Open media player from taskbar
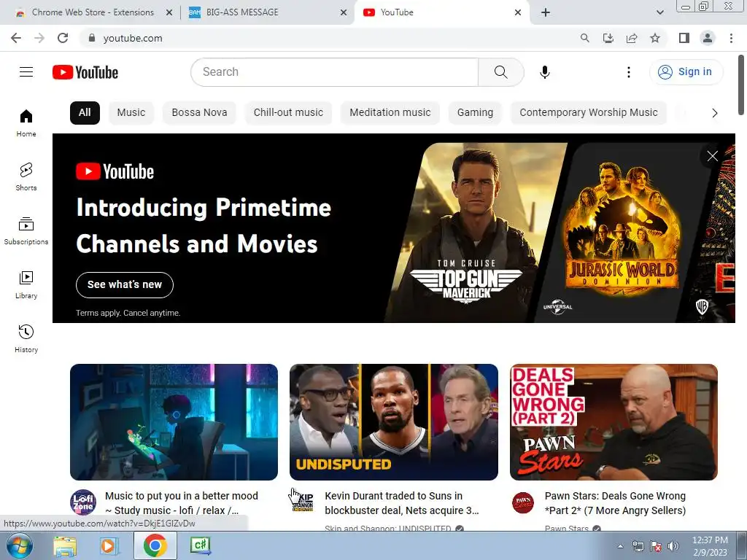The image size is (747, 560). tap(108, 545)
